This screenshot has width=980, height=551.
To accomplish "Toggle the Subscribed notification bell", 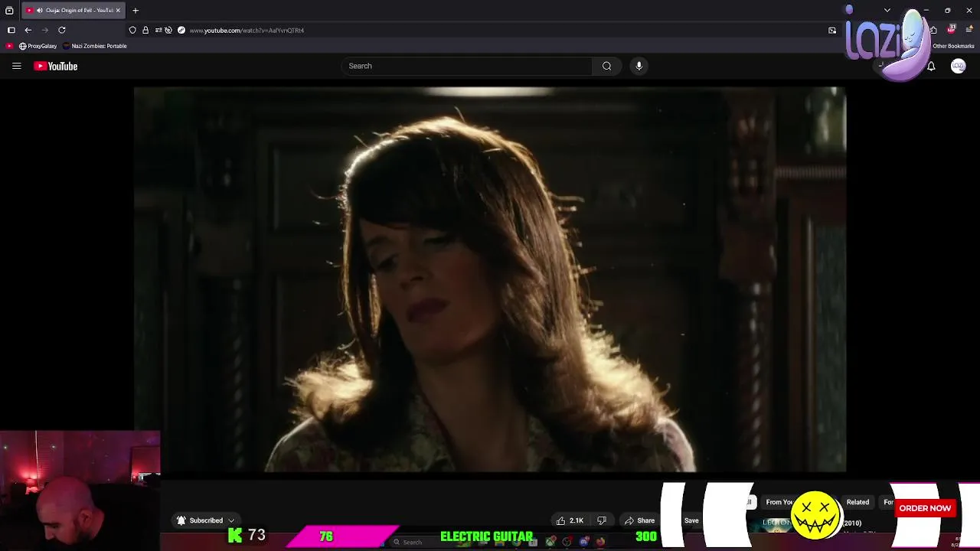I will [x=181, y=520].
